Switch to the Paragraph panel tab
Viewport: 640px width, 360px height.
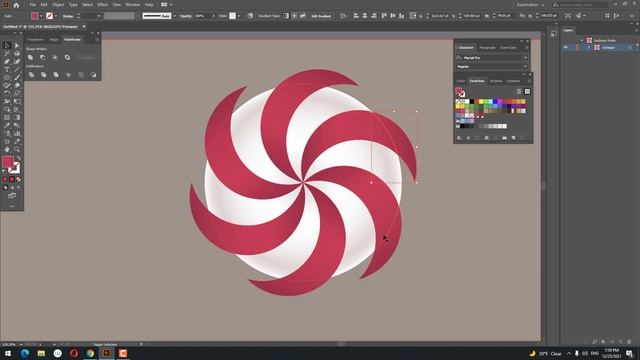487,47
